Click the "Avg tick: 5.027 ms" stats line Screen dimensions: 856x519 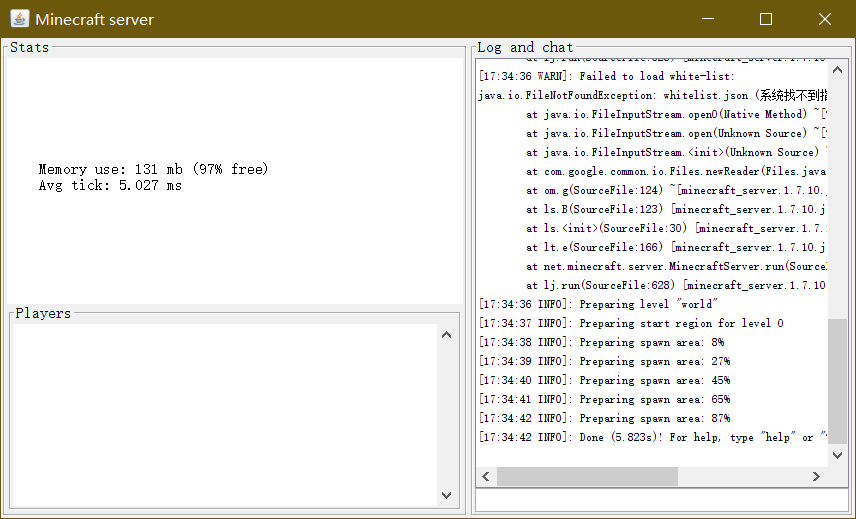click(x=110, y=186)
